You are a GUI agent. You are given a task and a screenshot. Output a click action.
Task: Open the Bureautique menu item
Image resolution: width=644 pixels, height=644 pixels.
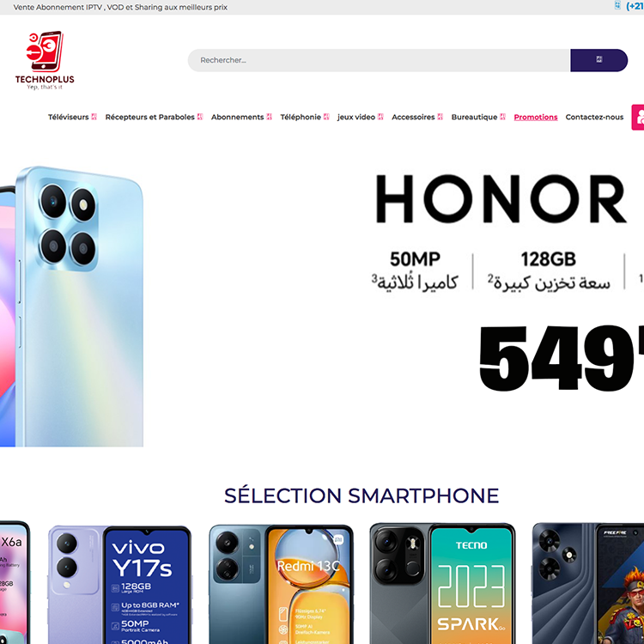pyautogui.click(x=474, y=117)
